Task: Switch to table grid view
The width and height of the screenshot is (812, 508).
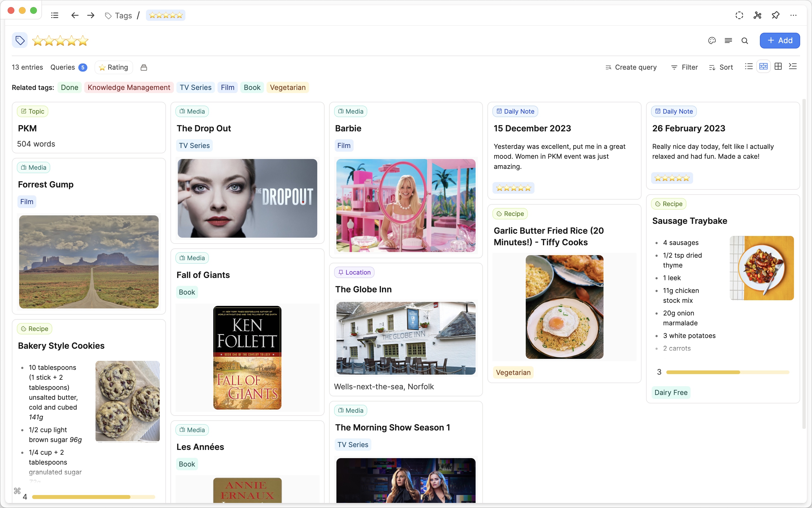Action: (x=778, y=67)
